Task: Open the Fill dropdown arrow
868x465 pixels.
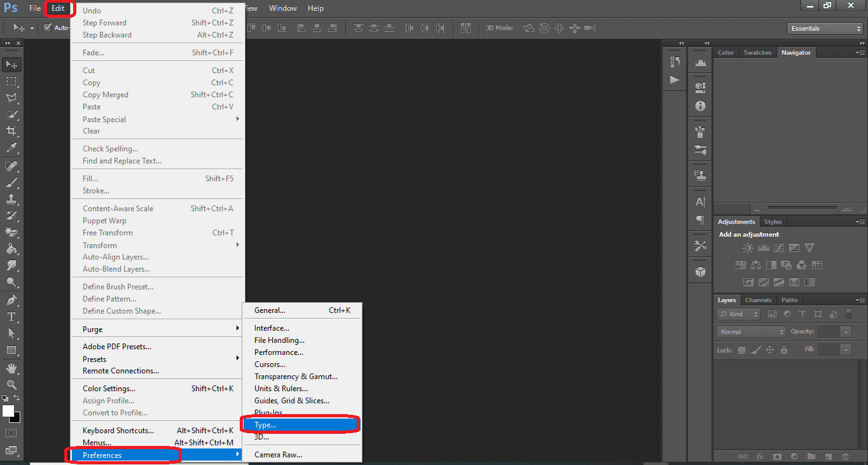Action: pos(845,349)
